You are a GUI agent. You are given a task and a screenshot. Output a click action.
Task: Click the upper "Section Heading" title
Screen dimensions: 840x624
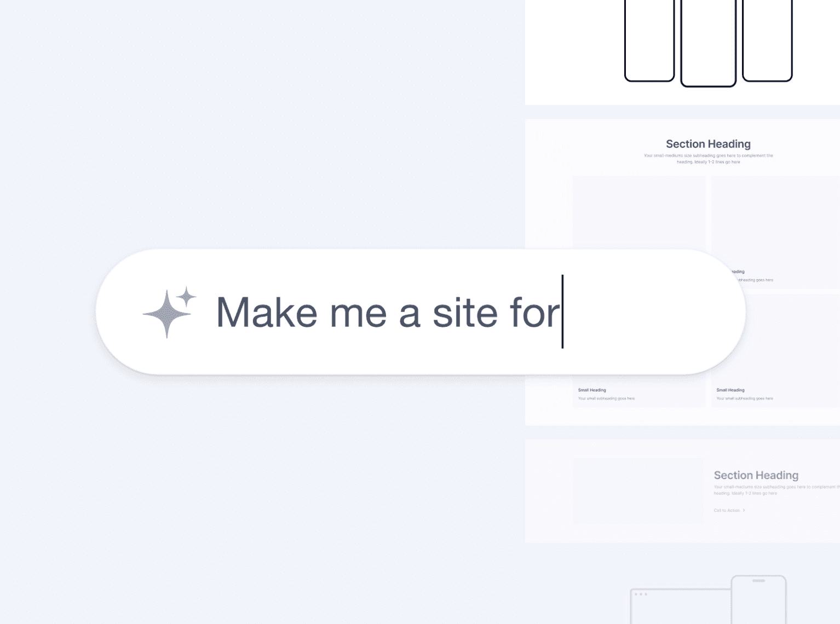click(708, 144)
